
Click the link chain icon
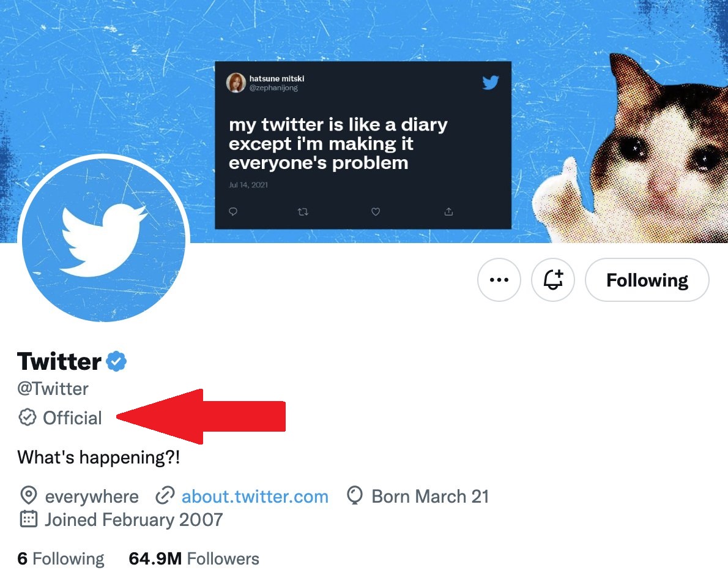click(x=165, y=495)
